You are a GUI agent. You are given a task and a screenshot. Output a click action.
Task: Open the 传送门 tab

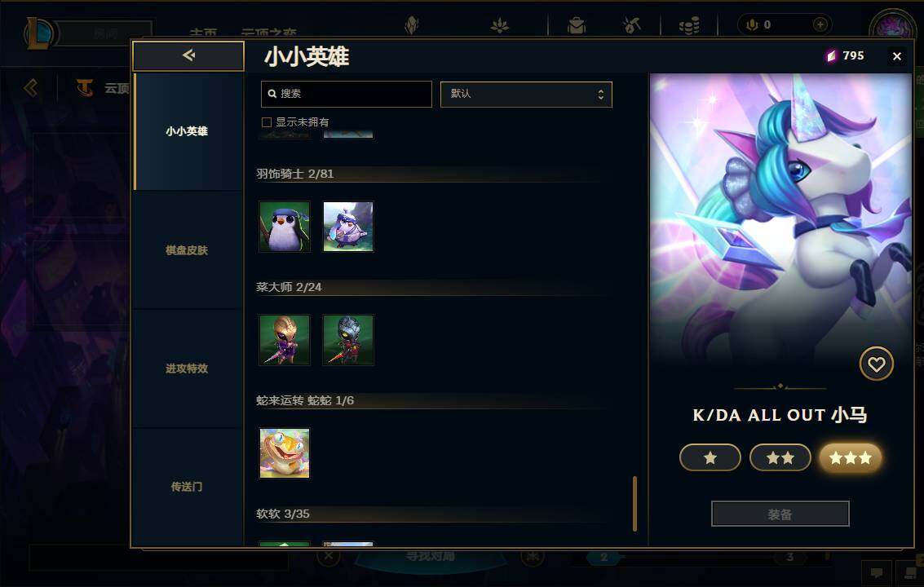pyautogui.click(x=187, y=487)
